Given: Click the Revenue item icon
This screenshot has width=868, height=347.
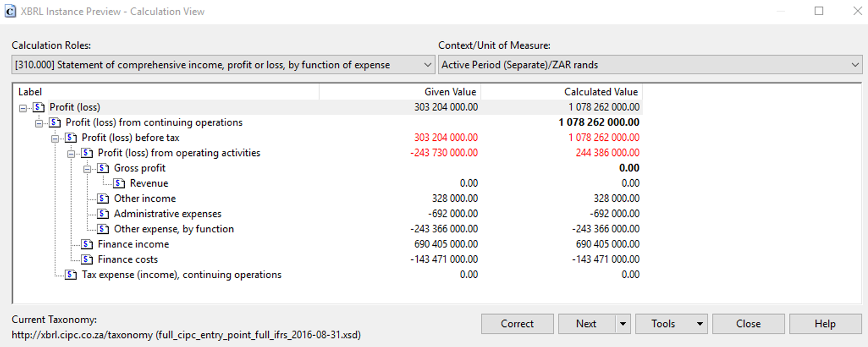Looking at the screenshot, I should 119,184.
